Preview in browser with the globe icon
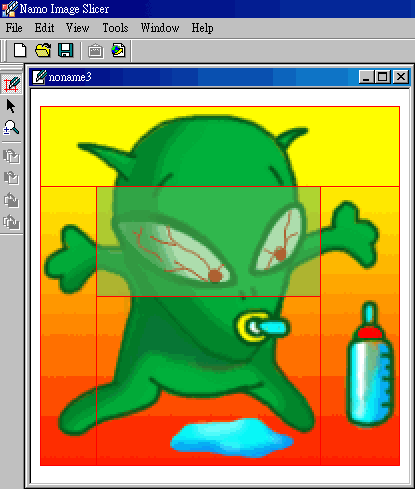 118,51
